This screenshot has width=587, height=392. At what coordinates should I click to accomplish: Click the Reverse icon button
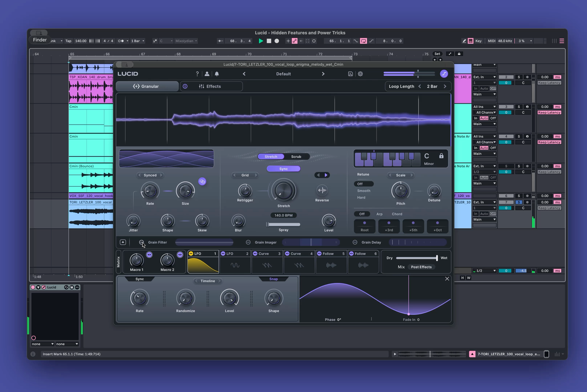coord(322,190)
